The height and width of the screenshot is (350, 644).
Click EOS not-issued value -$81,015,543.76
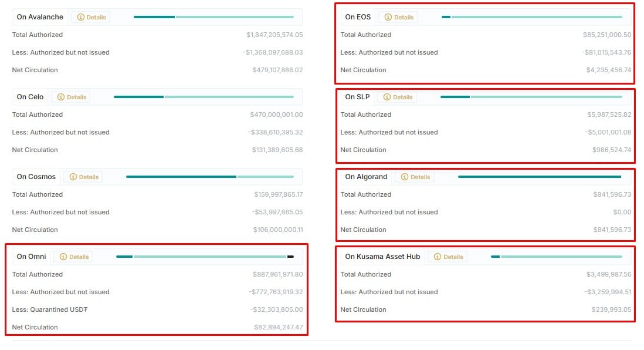tap(606, 53)
